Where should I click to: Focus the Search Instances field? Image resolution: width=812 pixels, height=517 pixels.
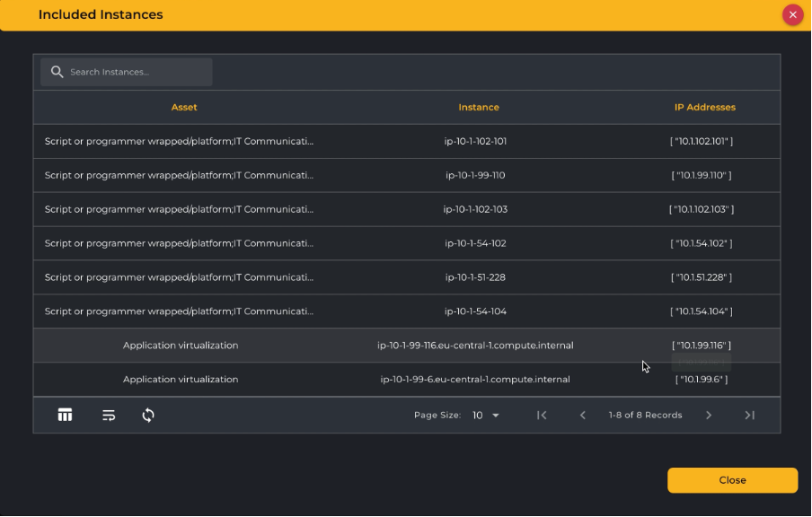tap(135, 72)
